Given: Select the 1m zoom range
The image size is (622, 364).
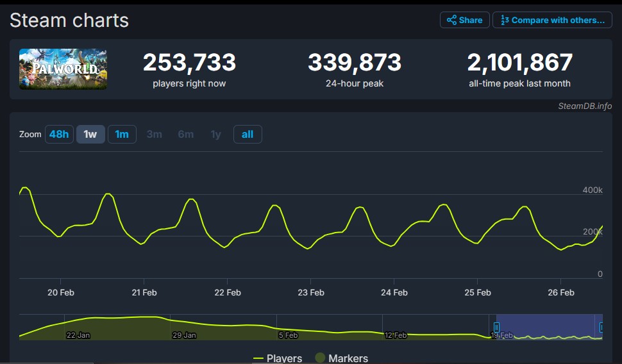Looking at the screenshot, I should point(122,134).
